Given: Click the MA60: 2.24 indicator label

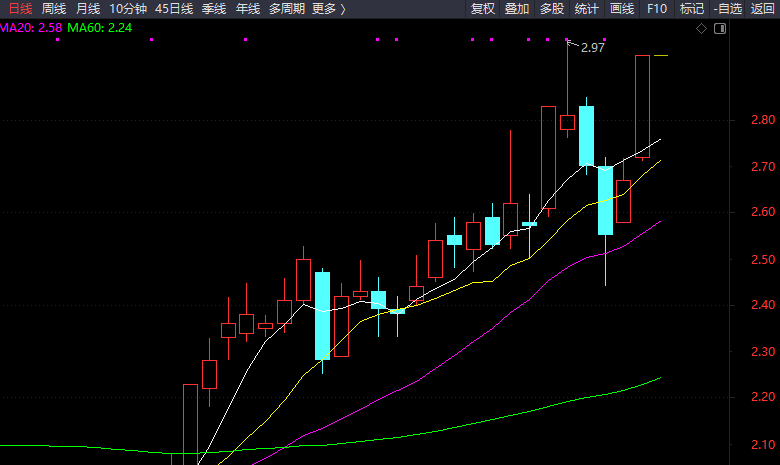Looking at the screenshot, I should pyautogui.click(x=99, y=28).
